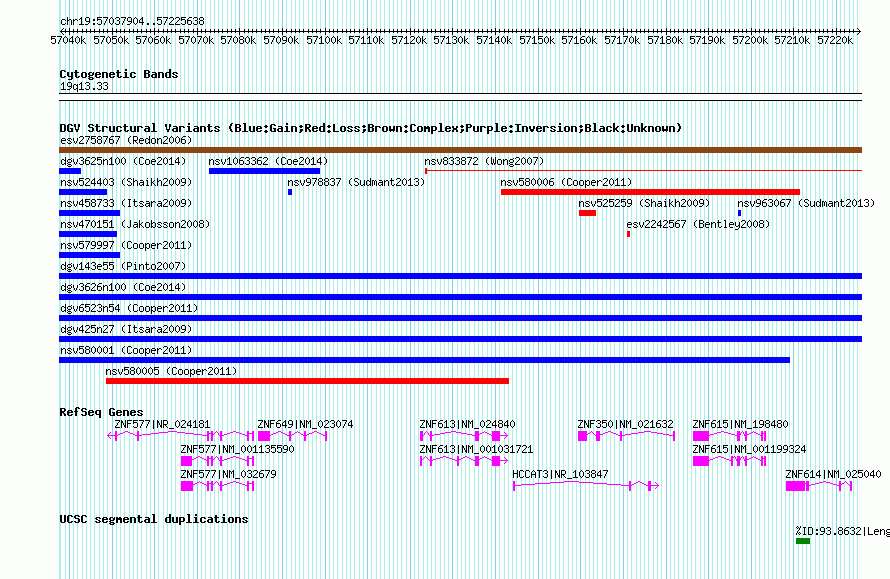Select the nsv963067 (Sudmant2013) label
890x579 pixels.
tap(806, 203)
